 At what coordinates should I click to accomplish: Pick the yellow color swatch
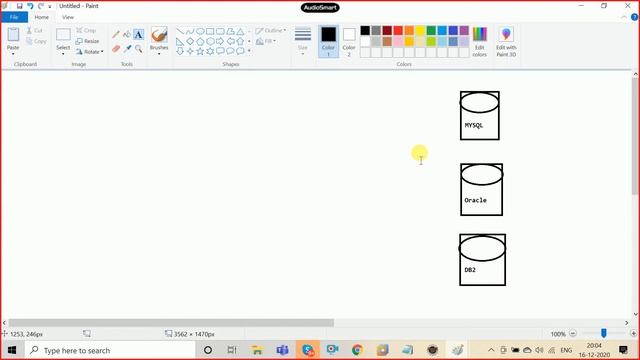point(420,30)
